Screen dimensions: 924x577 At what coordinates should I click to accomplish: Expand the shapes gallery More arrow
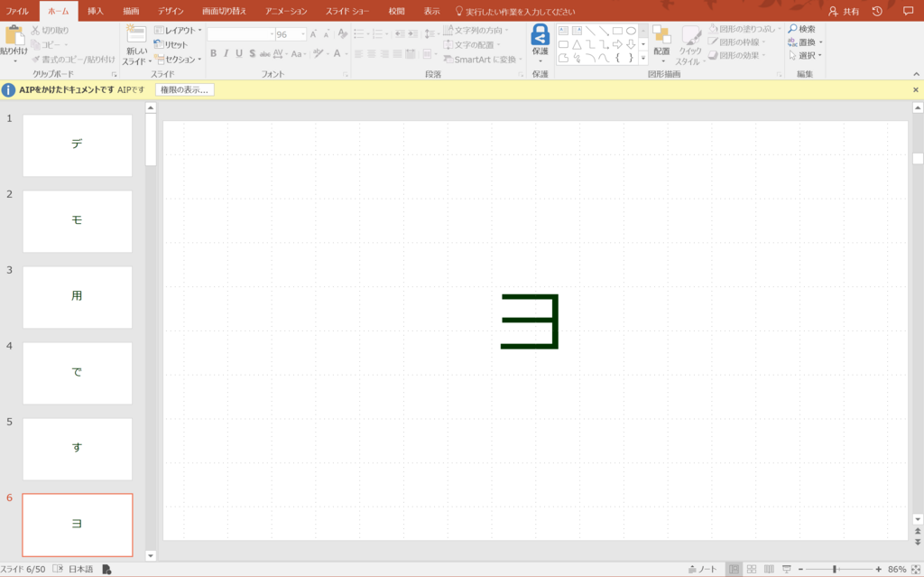[x=642, y=58]
